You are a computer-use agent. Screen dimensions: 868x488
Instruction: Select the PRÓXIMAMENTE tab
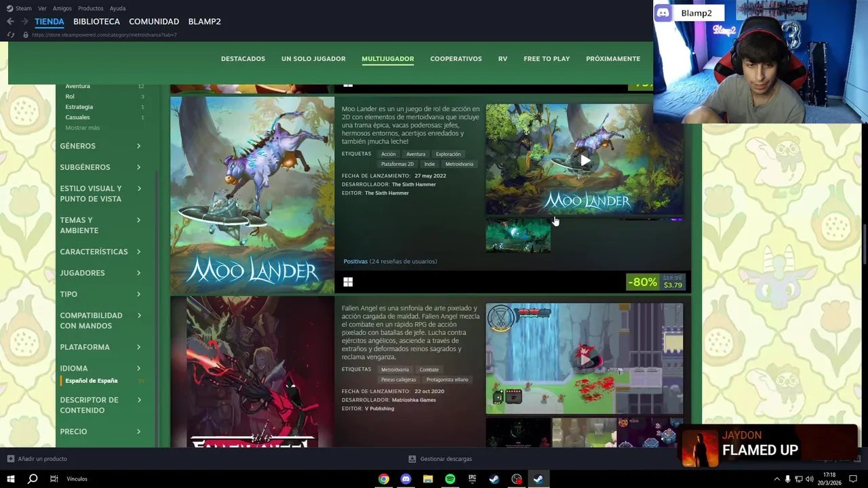pos(613,59)
